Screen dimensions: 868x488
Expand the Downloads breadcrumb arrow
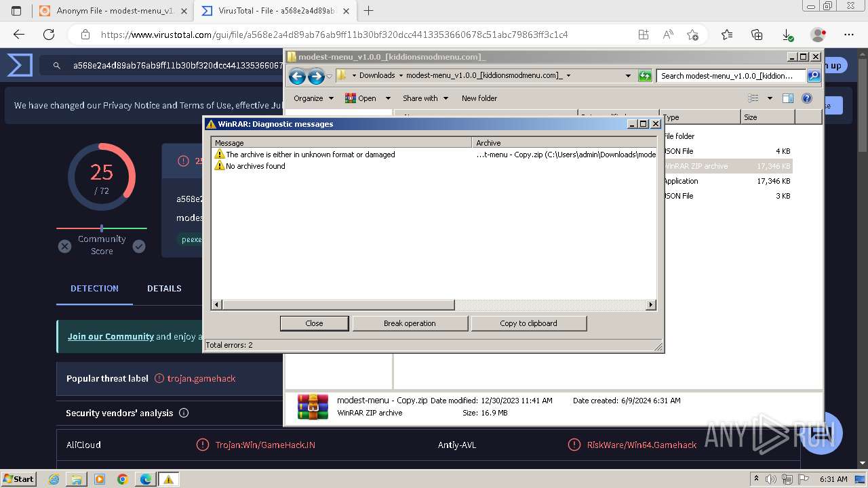[401, 76]
